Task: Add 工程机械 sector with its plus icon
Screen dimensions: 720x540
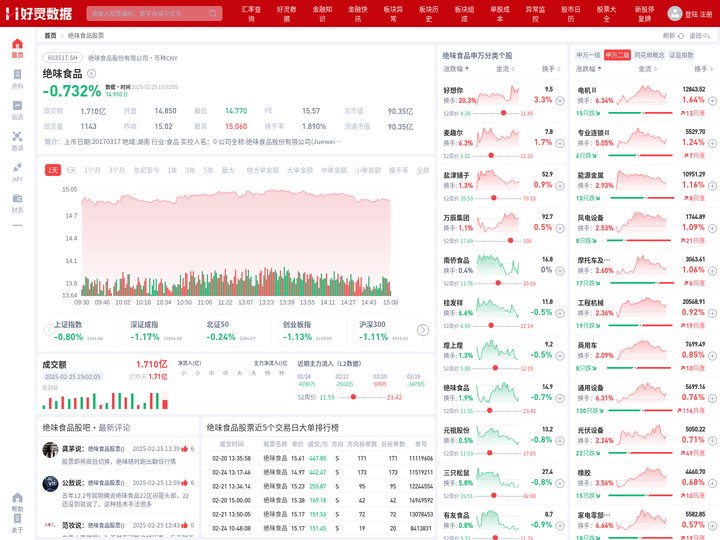Action: (x=712, y=313)
